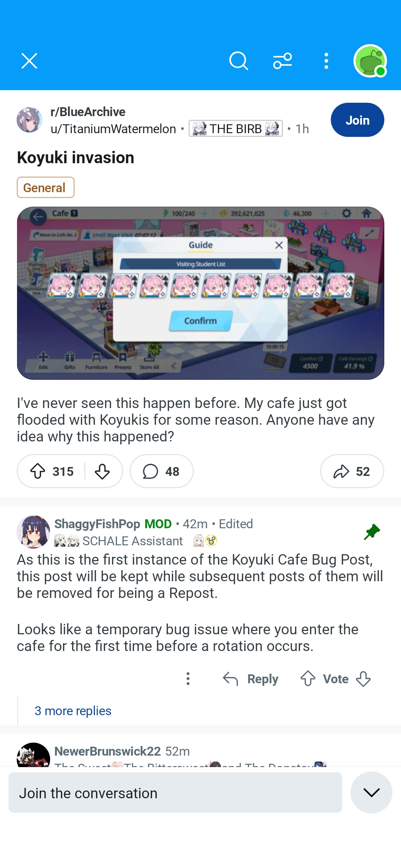The image size is (401, 868).
Task: Upvote the Koyuki invasion post
Action: [x=38, y=471]
